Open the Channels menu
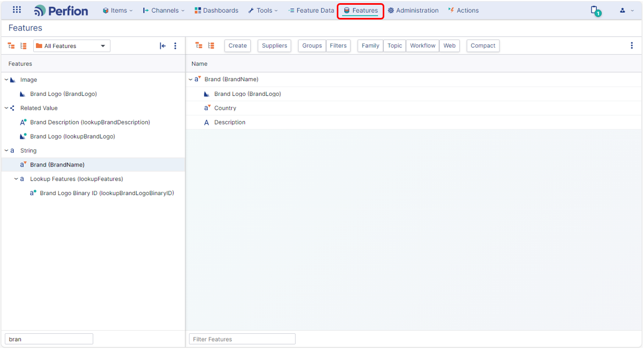644x349 pixels. [x=164, y=11]
